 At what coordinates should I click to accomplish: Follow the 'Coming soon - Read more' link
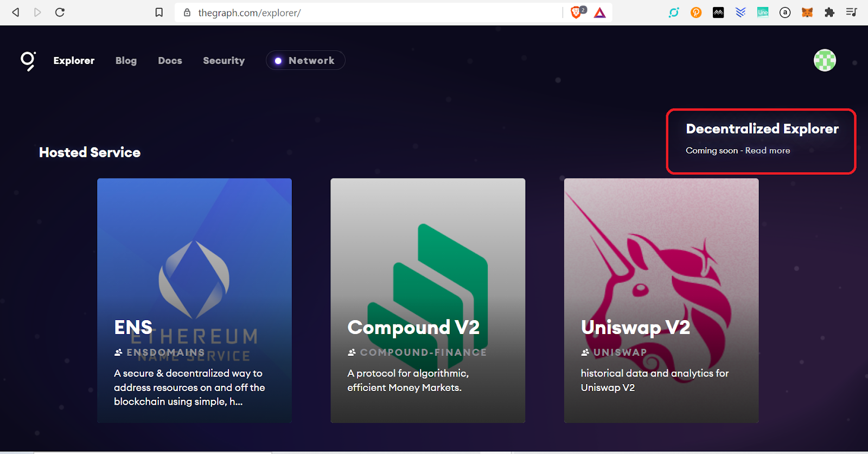click(x=738, y=150)
